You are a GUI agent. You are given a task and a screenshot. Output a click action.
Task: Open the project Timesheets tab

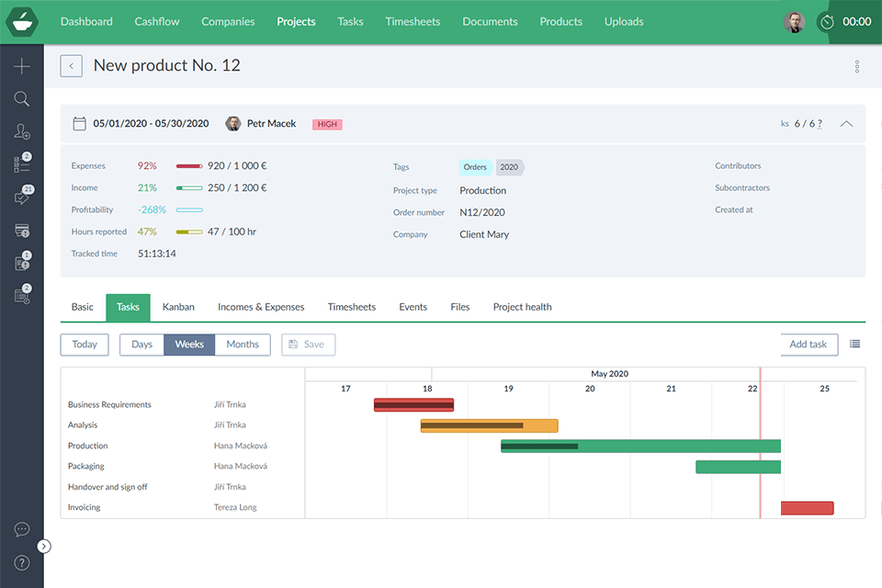[352, 307]
